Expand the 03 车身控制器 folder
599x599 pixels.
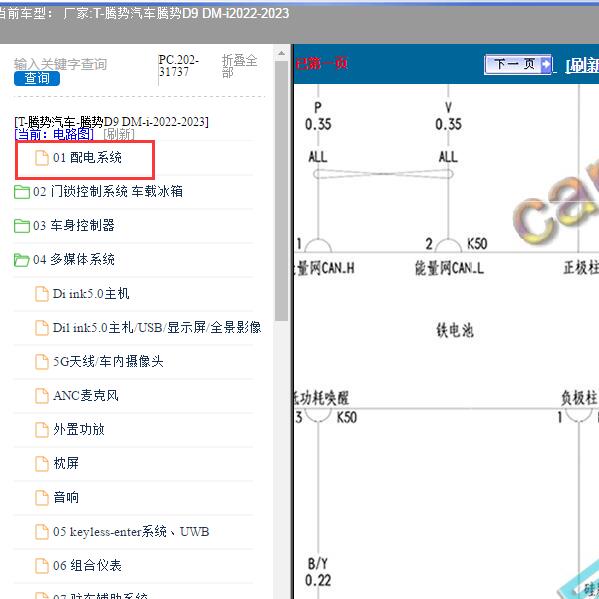(74, 225)
